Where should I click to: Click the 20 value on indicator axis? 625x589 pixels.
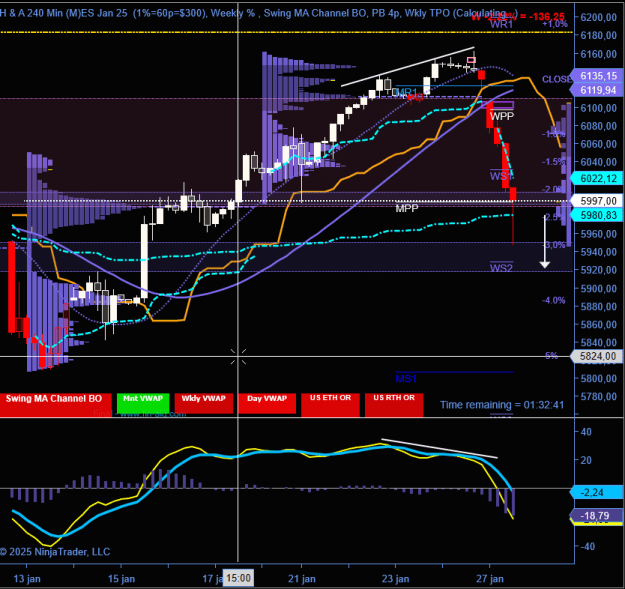click(x=586, y=460)
